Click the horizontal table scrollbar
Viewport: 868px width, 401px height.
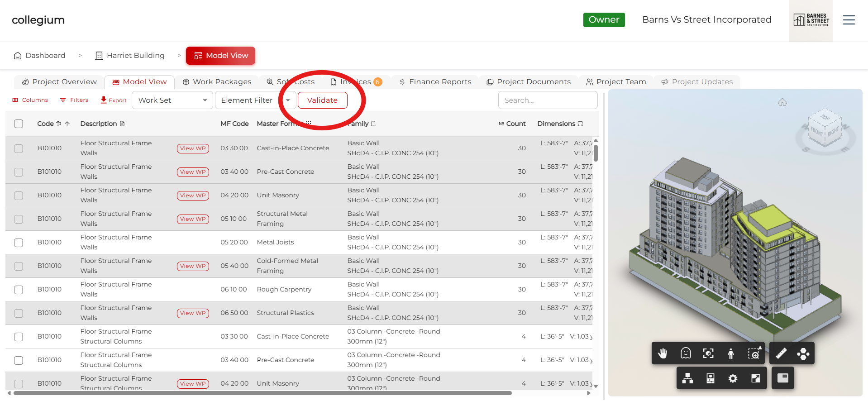click(x=262, y=393)
